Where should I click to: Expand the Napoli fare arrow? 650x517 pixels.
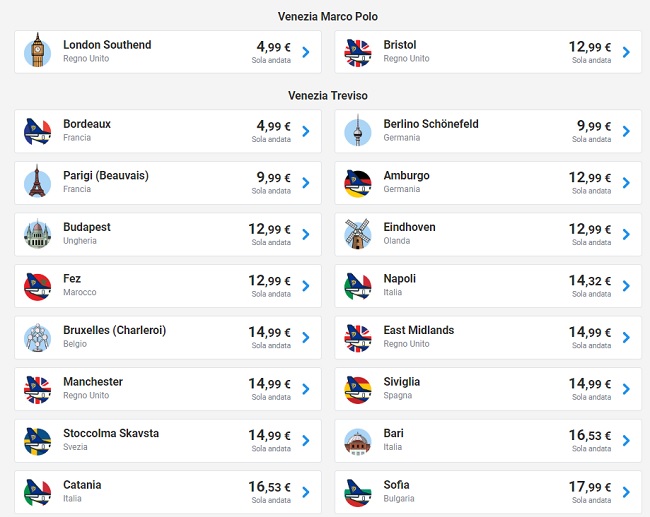626,286
